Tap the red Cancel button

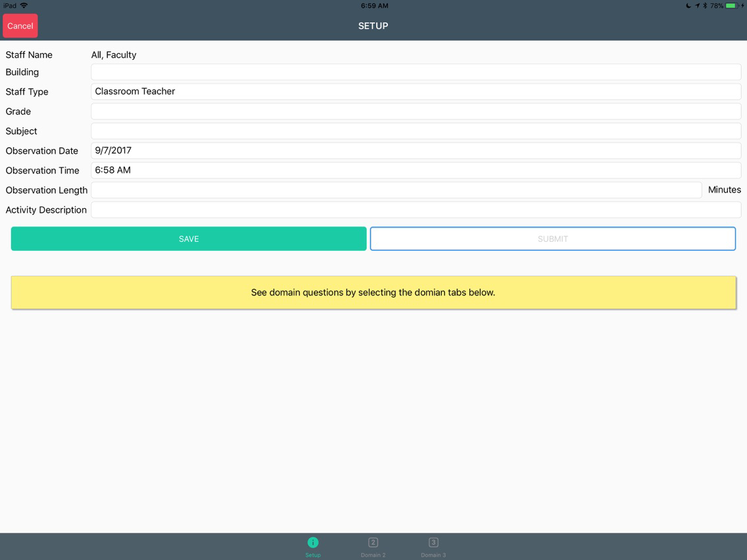pyautogui.click(x=20, y=26)
